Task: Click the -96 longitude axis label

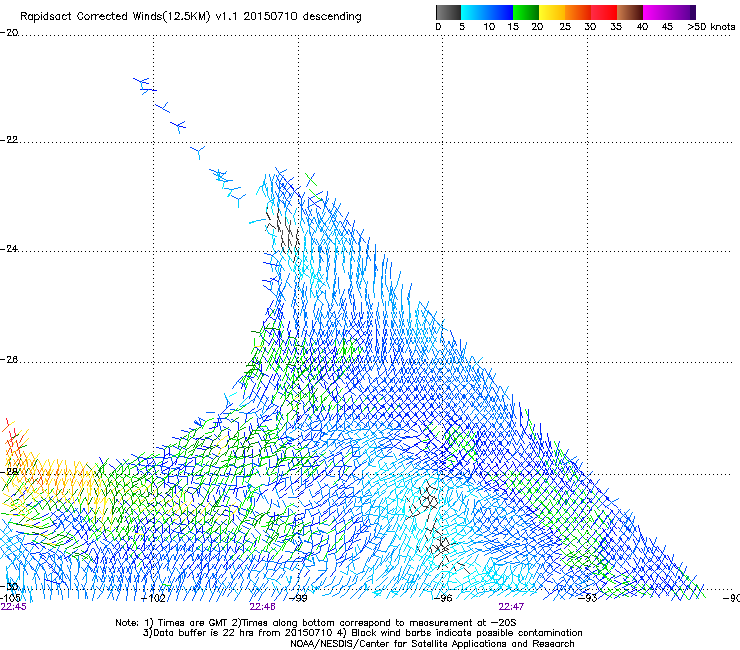Action: click(x=443, y=598)
